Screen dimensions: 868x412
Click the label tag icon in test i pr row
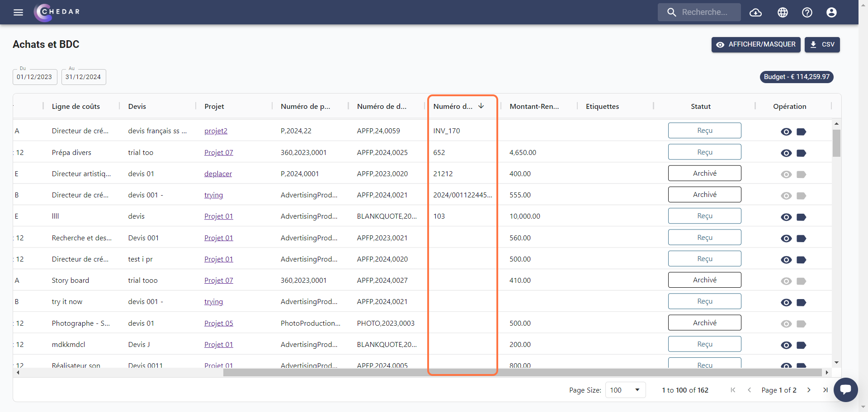click(801, 260)
